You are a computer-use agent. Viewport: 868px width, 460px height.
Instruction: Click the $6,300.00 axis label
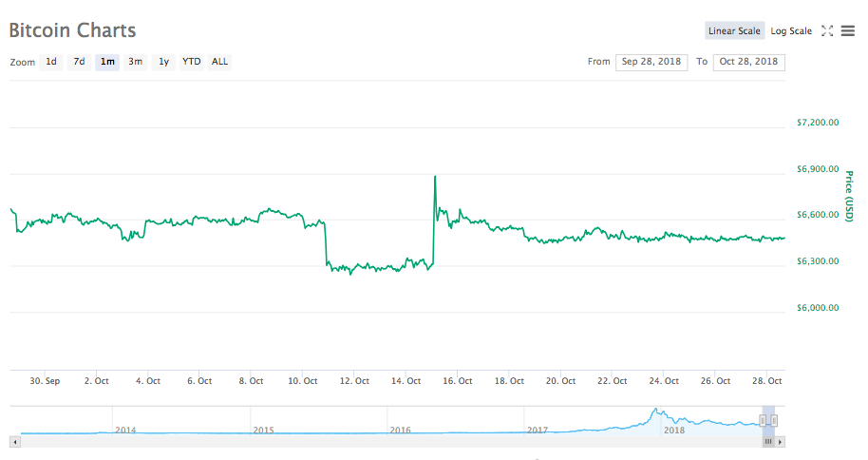pos(818,261)
